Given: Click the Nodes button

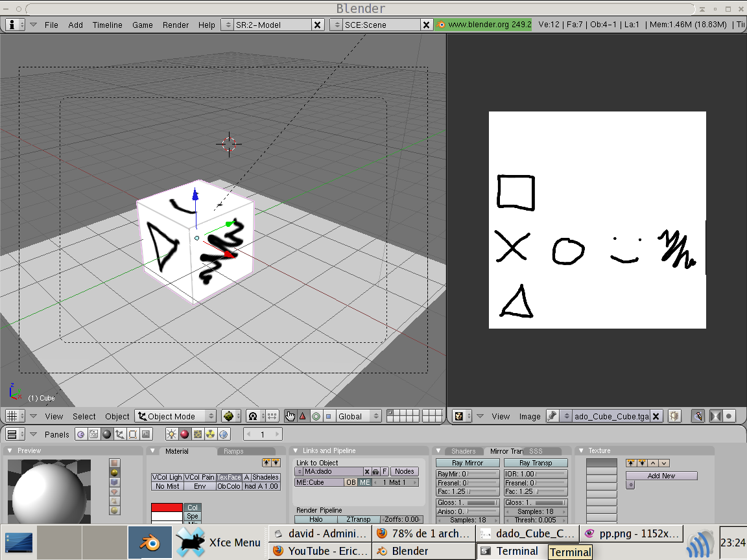Looking at the screenshot, I should click(404, 471).
